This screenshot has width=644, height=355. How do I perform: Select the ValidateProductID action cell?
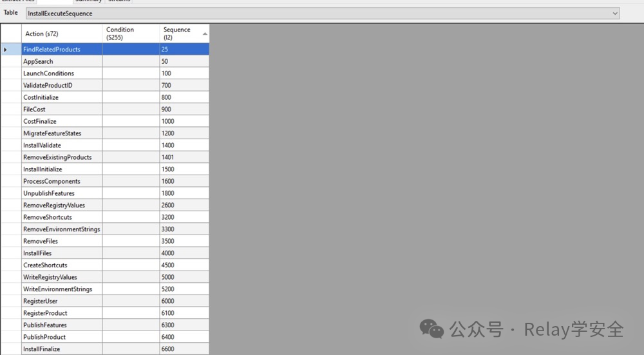(62, 85)
